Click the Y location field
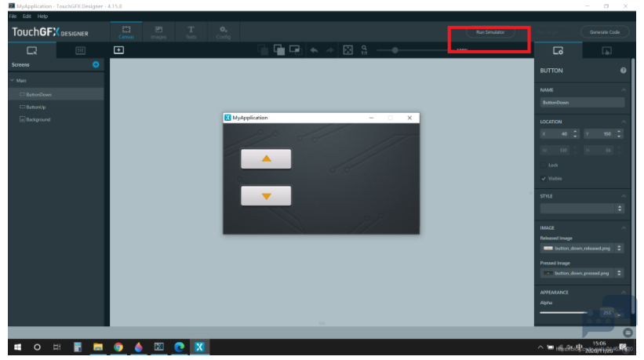 [x=599, y=134]
